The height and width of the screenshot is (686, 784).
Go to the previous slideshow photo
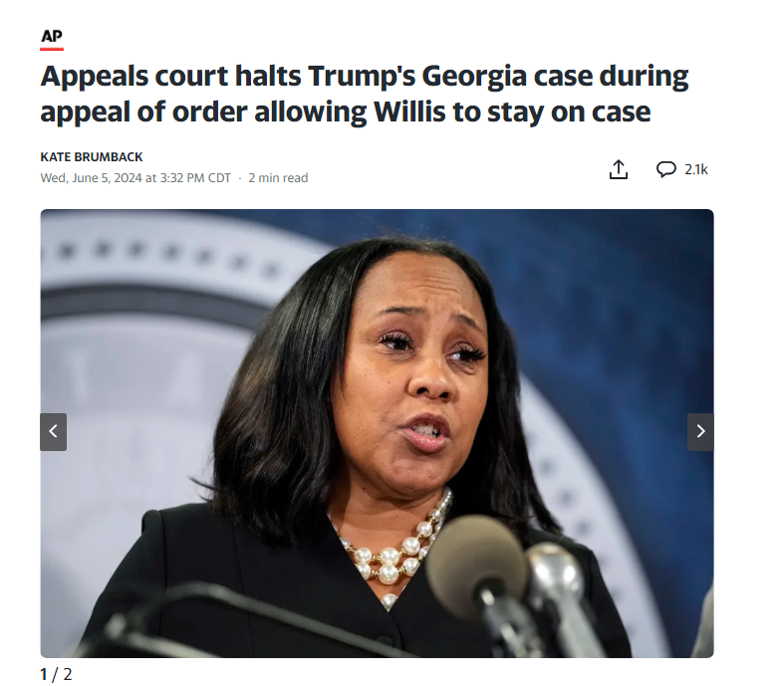point(54,432)
